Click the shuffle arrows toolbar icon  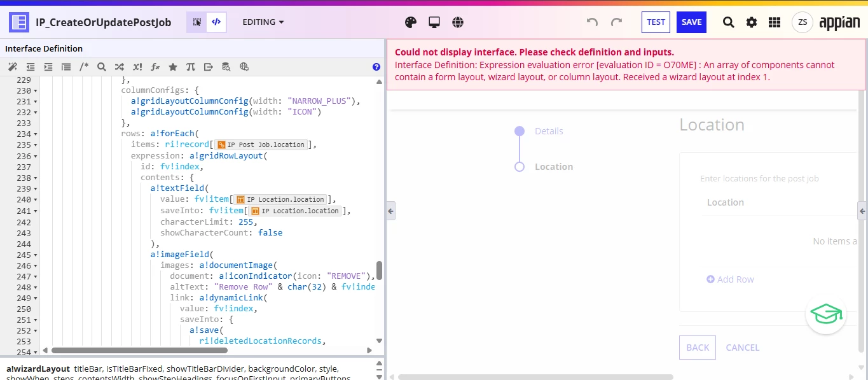point(119,67)
